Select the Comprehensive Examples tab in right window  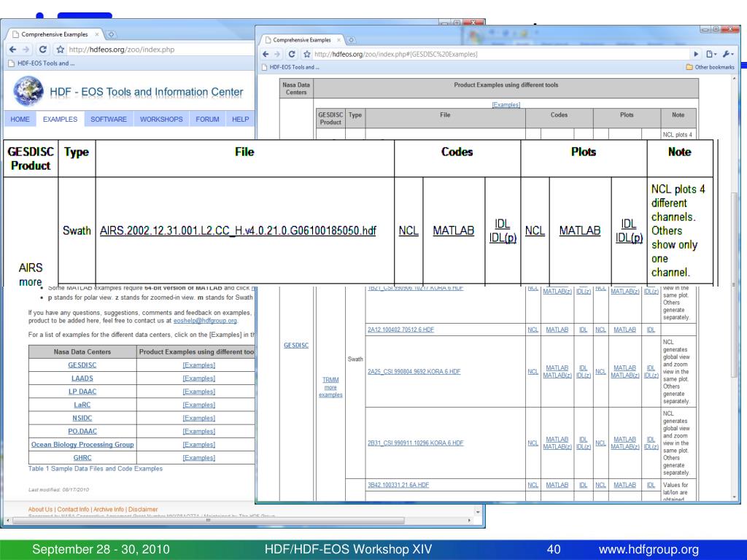tap(302, 40)
